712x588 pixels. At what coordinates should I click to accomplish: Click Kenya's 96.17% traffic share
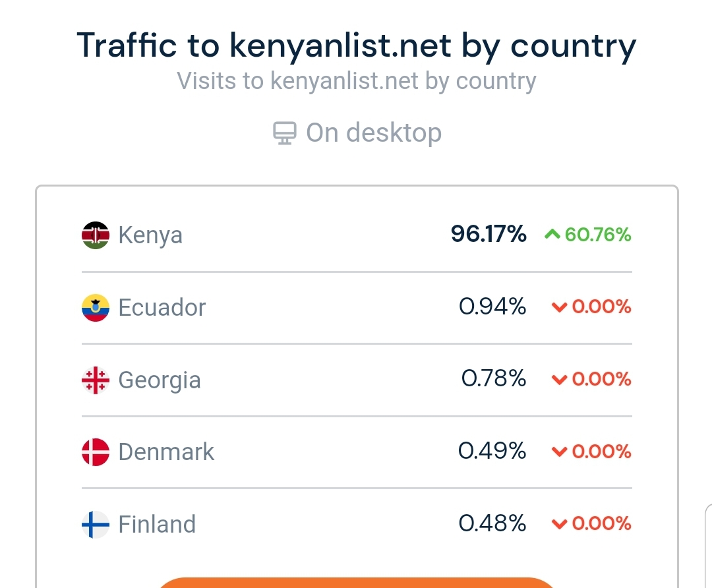(x=489, y=234)
